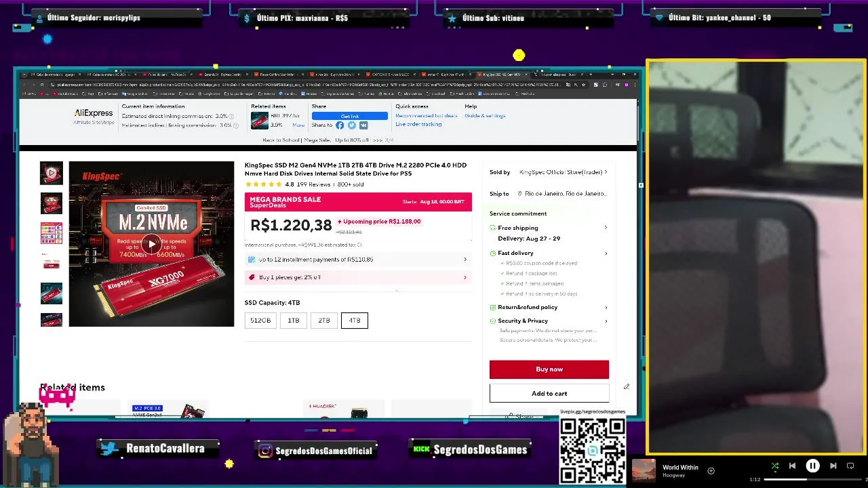The width and height of the screenshot is (868, 488).
Task: Expand the 12 installment payments row arrow
Action: pyautogui.click(x=465, y=260)
